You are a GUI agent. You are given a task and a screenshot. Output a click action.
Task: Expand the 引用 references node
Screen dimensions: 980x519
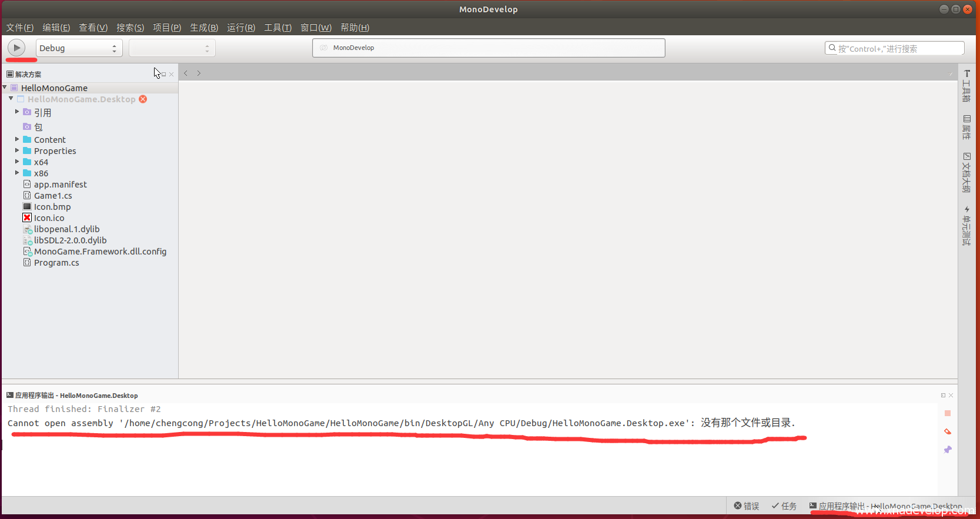tap(17, 112)
